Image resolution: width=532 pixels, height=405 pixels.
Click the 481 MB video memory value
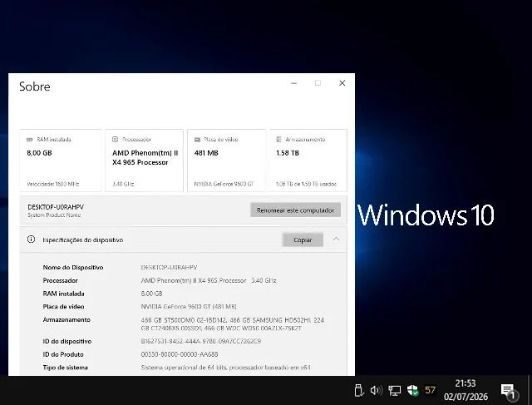206,153
